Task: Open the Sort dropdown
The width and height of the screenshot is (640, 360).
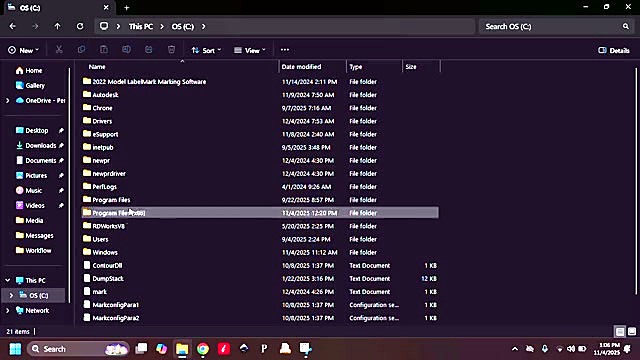Action: [x=206, y=50]
